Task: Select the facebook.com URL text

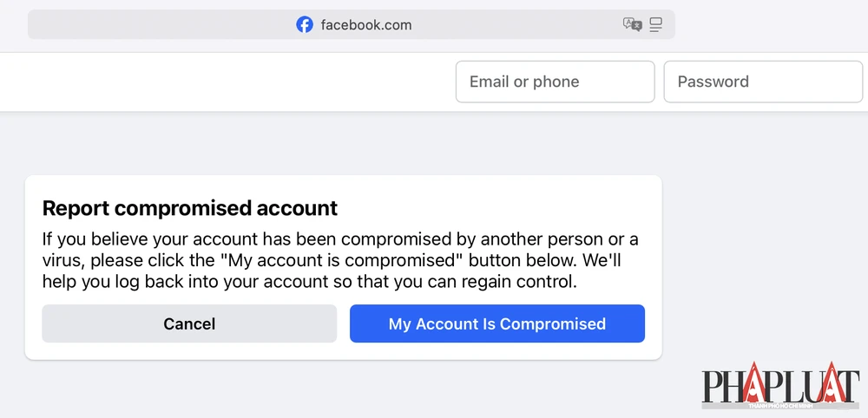Action: (366, 25)
